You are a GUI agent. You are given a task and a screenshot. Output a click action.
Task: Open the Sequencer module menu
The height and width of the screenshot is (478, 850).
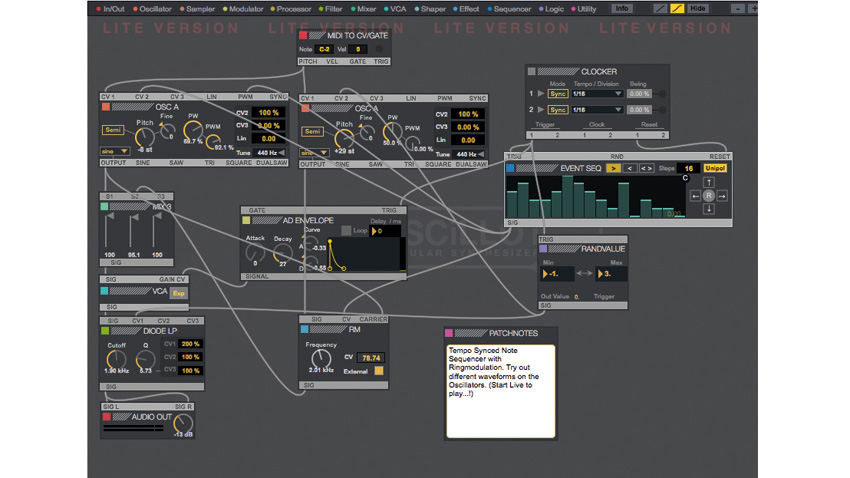coord(509,9)
